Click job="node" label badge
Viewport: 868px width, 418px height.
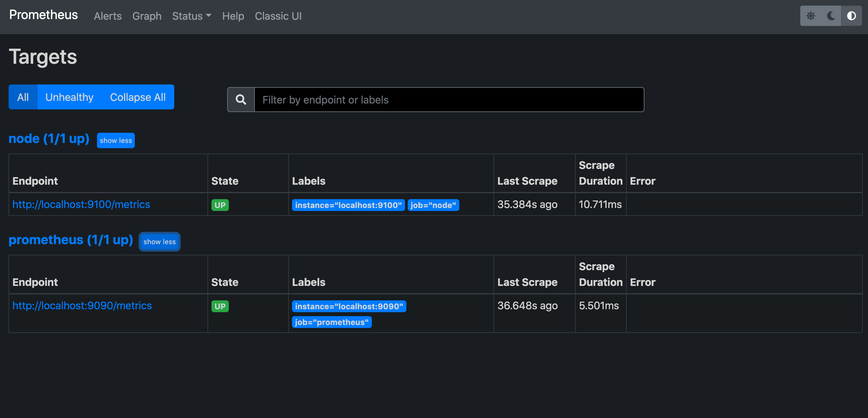433,205
